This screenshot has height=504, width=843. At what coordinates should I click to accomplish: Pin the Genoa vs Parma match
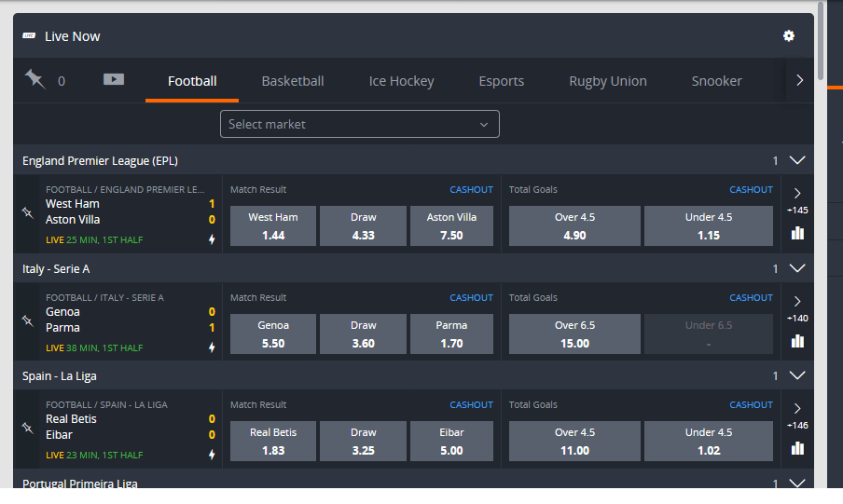(27, 320)
